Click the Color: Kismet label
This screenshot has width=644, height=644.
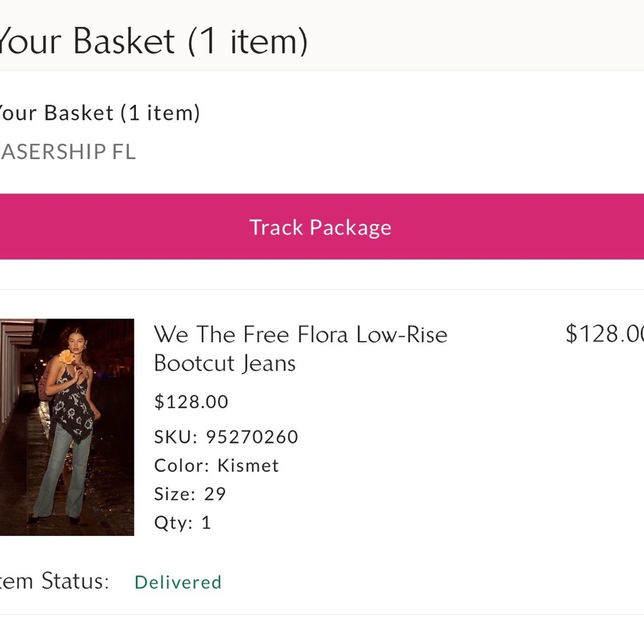[216, 465]
